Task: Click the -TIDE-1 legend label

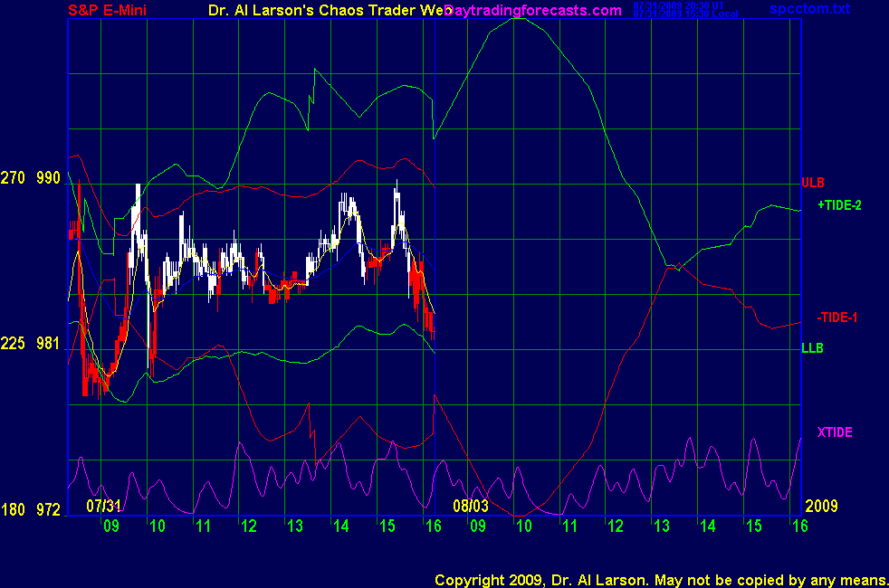Action: click(x=836, y=318)
